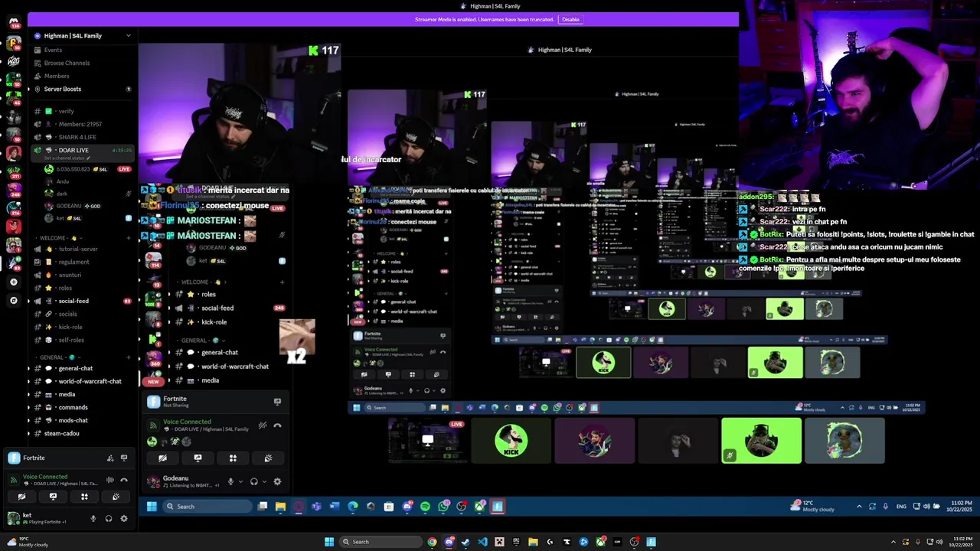
Task: Toggle noise suppression beside Voice Connected
Action: tap(110, 480)
